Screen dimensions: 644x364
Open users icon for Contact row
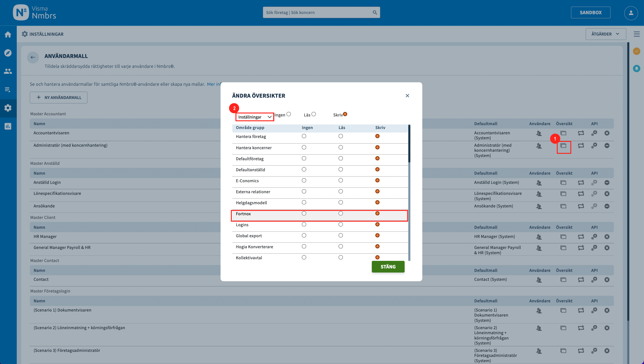point(539,280)
